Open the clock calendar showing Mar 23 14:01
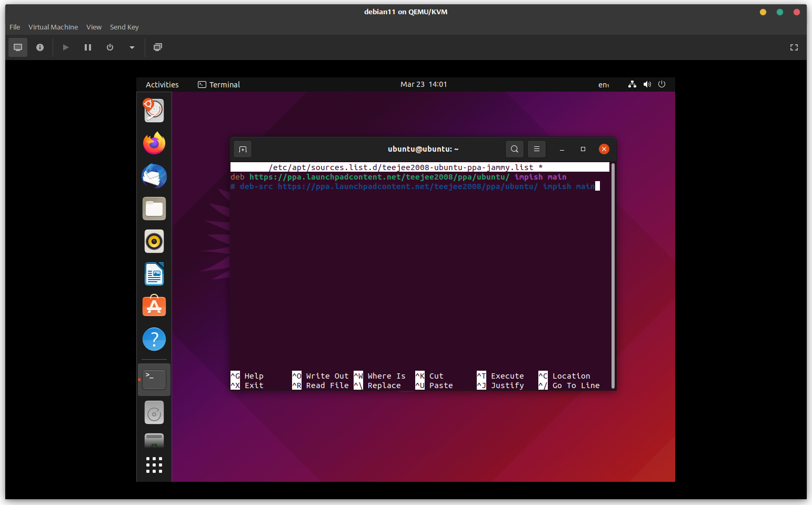Viewport: 812px width, 505px height. coord(423,84)
